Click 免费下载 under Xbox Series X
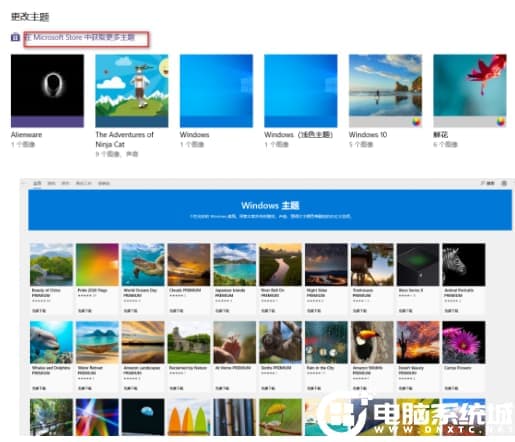The height and width of the screenshot is (442, 515). tap(405, 311)
